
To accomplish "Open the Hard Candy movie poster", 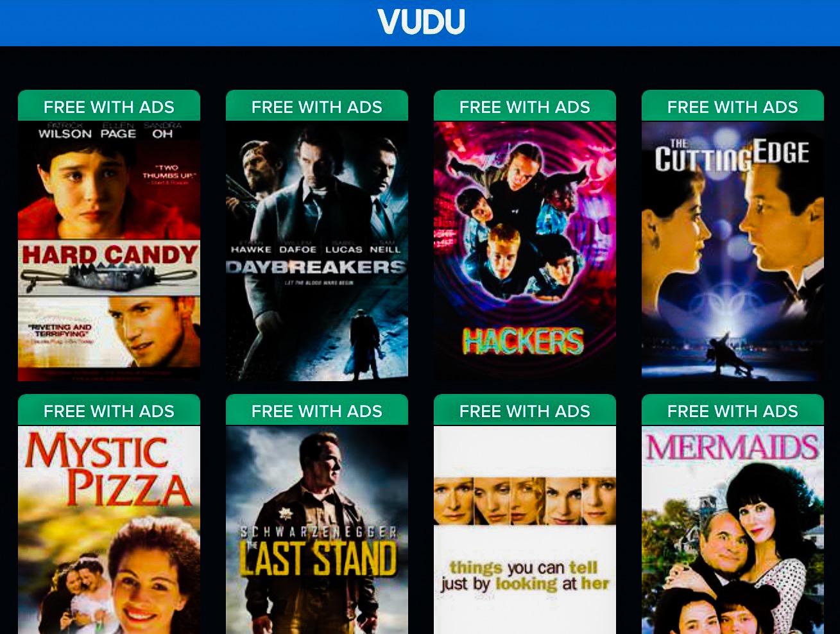I will click(109, 251).
